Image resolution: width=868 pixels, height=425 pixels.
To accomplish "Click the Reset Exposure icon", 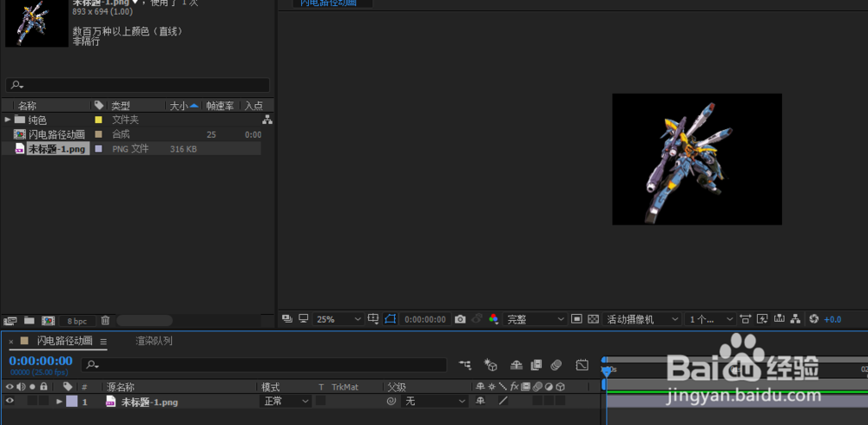I will (x=814, y=319).
